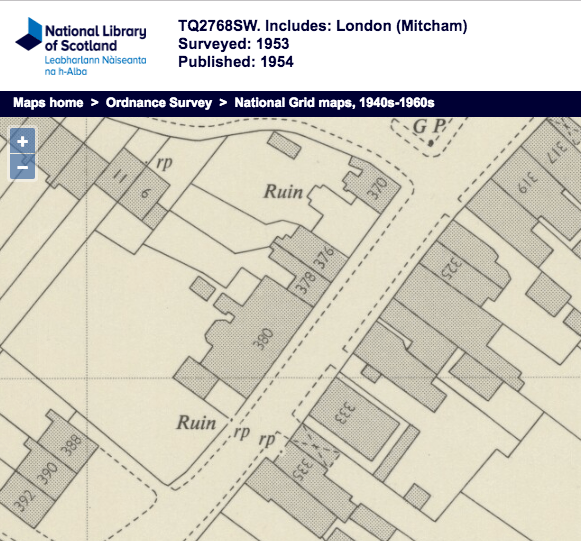Zoom in with the plus button
581x541 pixels.
pyautogui.click(x=23, y=141)
